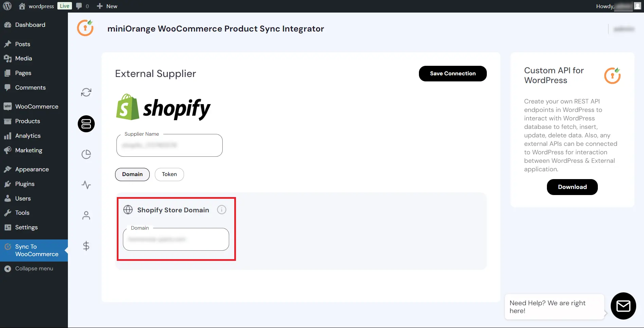The width and height of the screenshot is (644, 328).
Task: Open WooCommerce menu item
Action: point(34,107)
